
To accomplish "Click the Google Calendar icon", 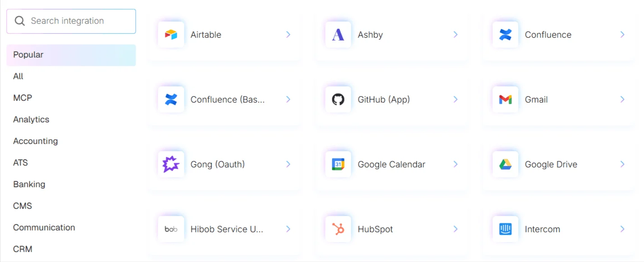I will tap(338, 164).
